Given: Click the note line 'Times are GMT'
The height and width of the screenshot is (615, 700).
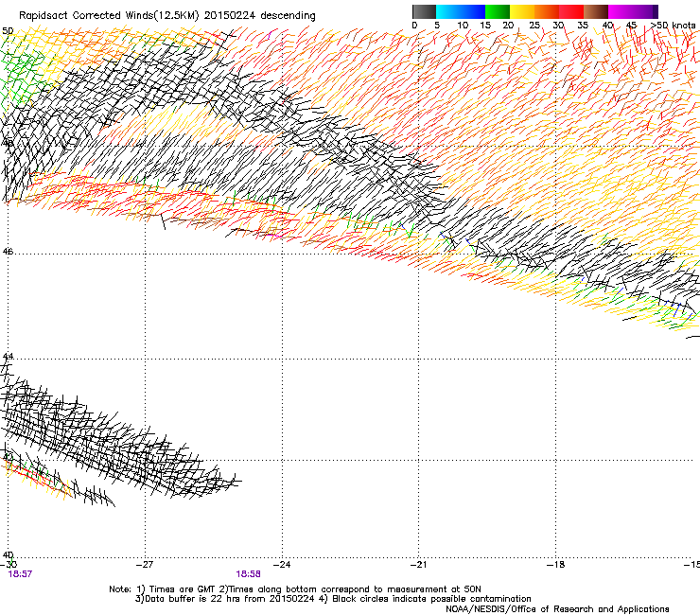Looking at the screenshot, I should 183,589.
